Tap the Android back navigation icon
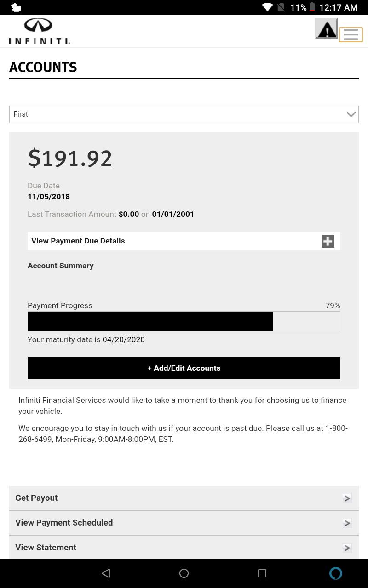This screenshot has height=588, width=368. (x=106, y=573)
